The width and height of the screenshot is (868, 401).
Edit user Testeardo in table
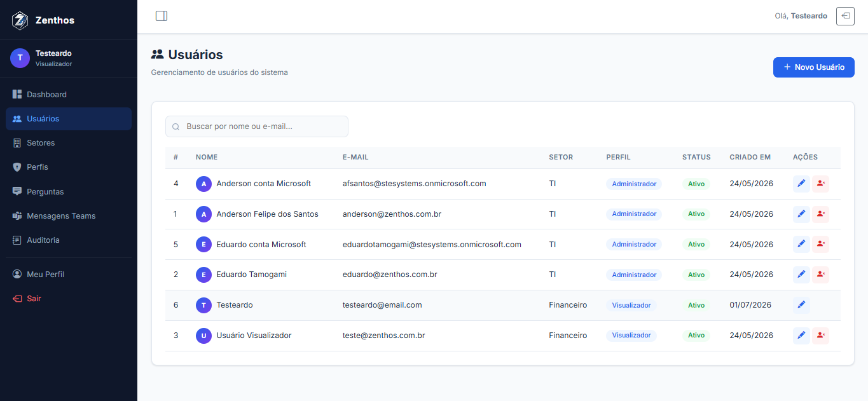801,305
